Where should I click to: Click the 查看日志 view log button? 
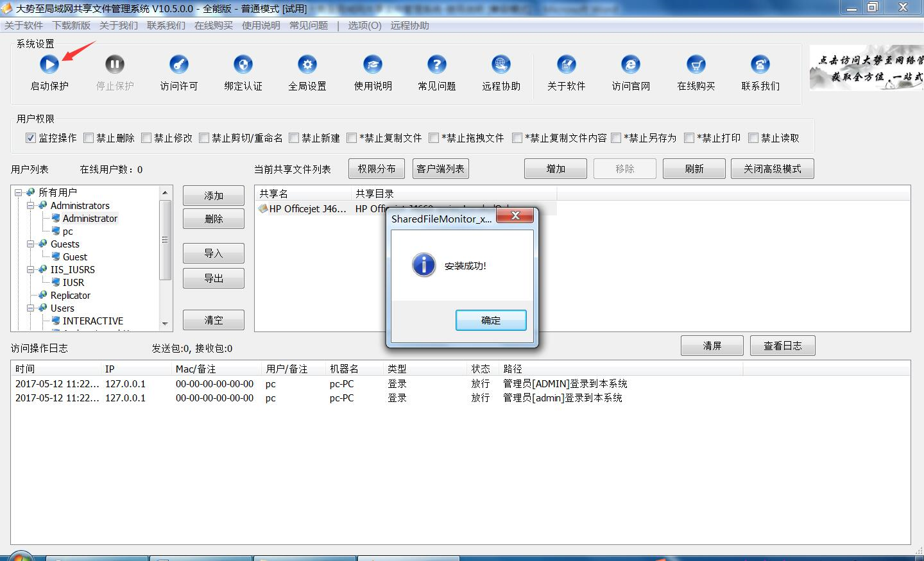coord(782,346)
